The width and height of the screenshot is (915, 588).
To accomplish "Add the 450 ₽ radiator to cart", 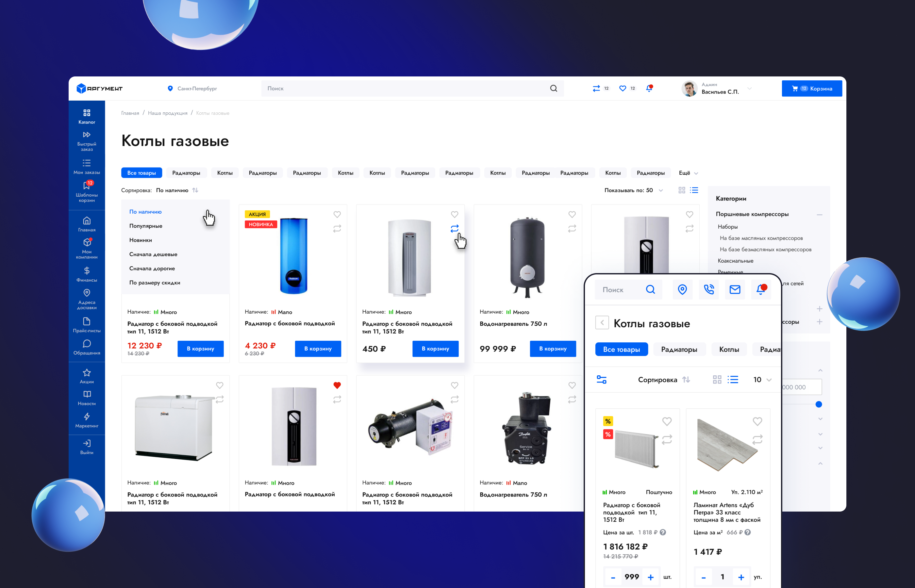I will tap(435, 349).
